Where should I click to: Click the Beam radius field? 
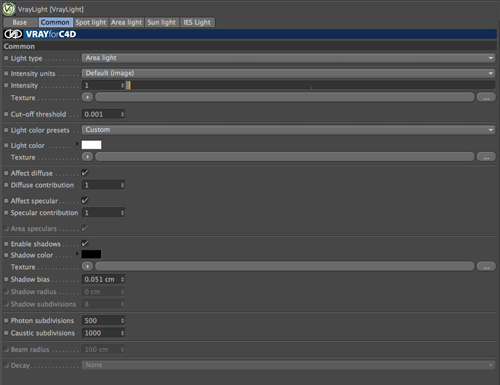coord(103,349)
